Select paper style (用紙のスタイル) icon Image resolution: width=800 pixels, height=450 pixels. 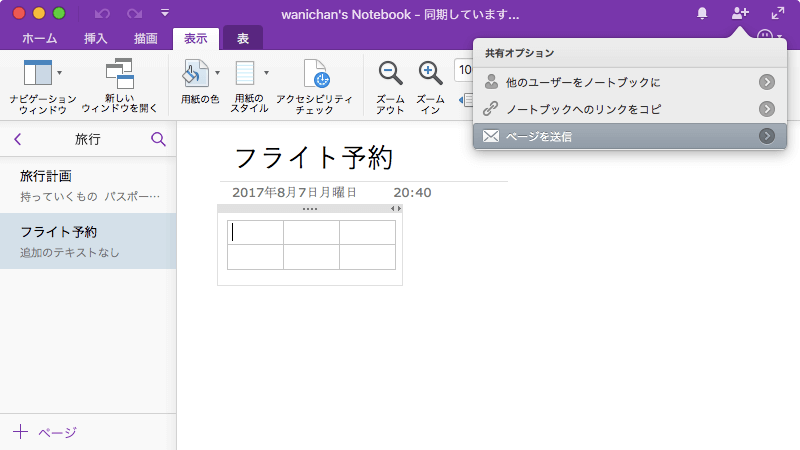(x=244, y=73)
